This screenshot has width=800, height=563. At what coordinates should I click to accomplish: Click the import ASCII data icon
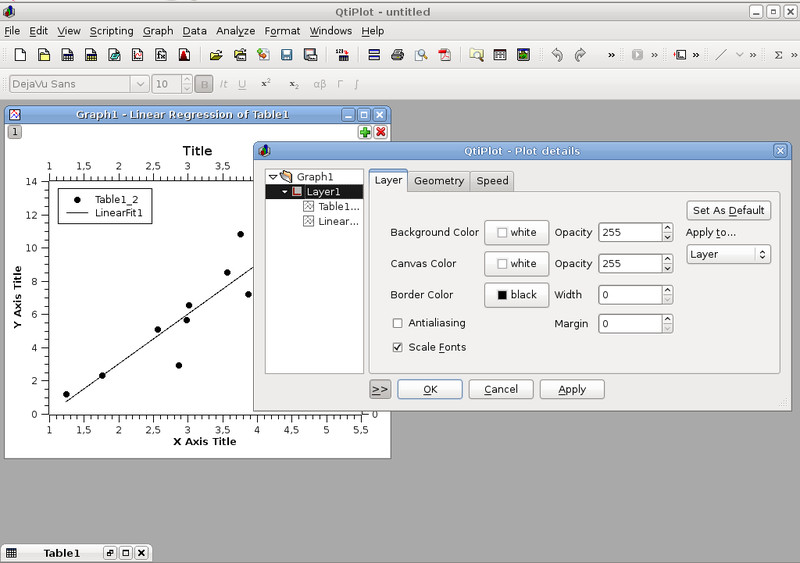[342, 55]
